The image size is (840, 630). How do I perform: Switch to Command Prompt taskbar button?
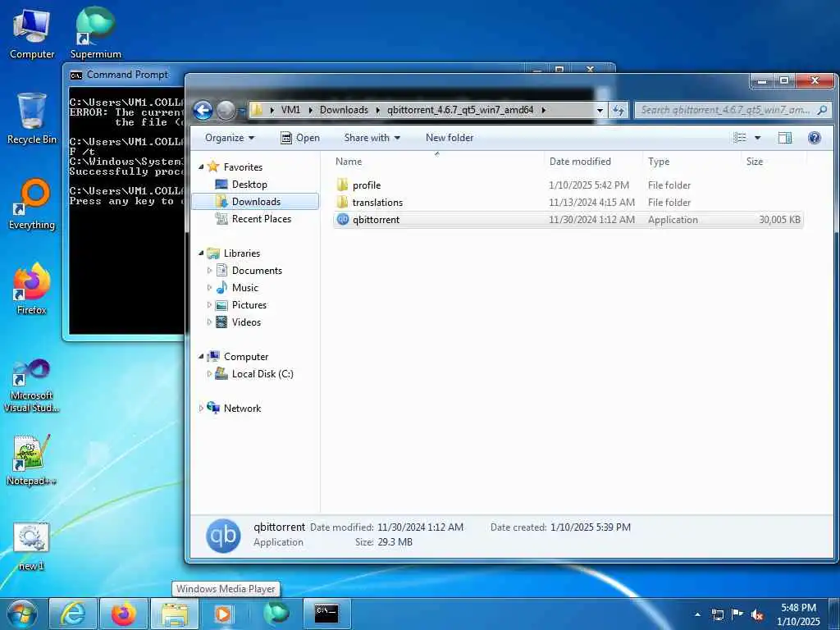pos(326,614)
